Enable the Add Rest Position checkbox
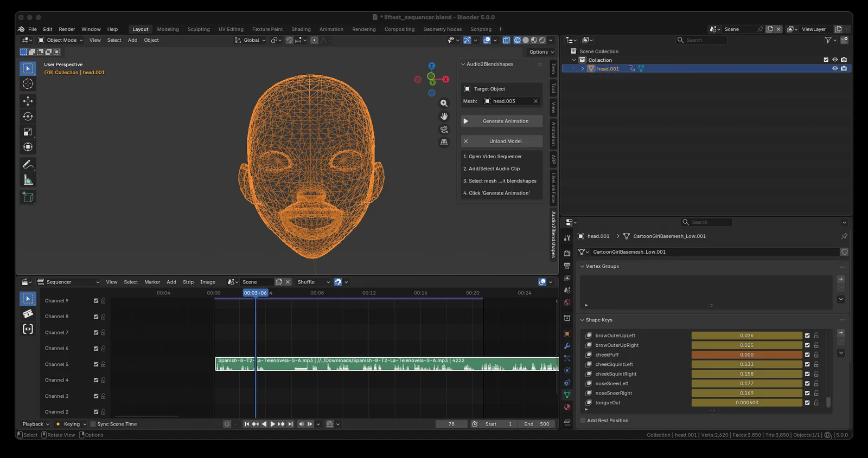Viewport: 868px width, 458px height. (583, 421)
